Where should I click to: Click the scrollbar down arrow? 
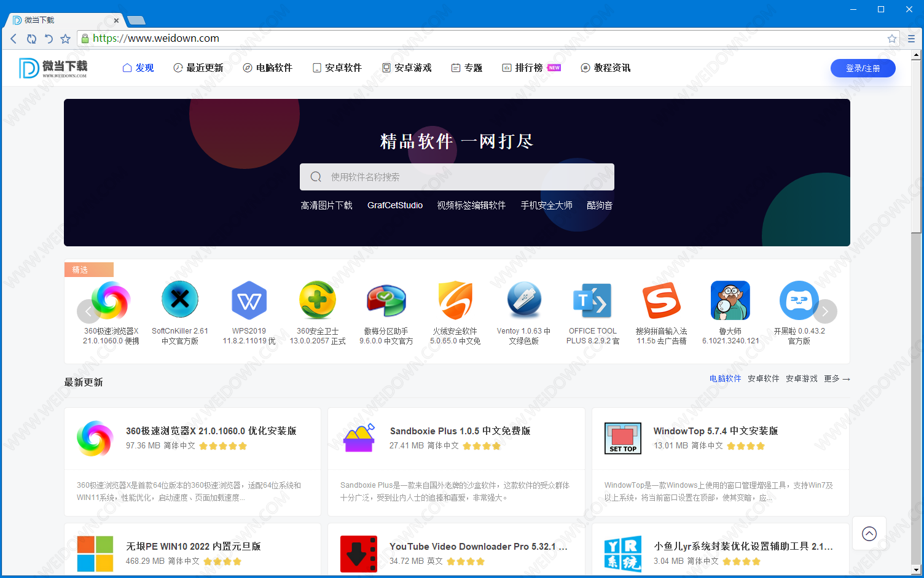tap(916, 569)
